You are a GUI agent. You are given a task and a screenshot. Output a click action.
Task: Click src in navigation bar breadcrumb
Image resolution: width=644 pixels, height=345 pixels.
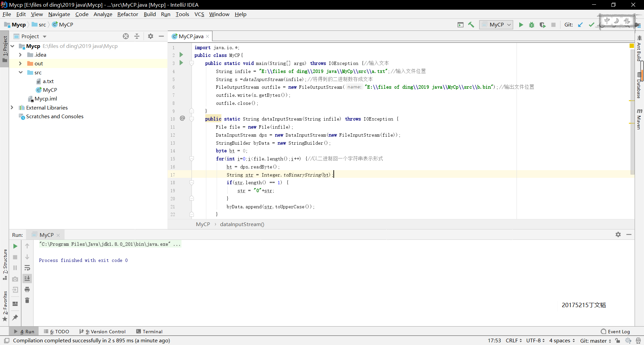[x=39, y=25]
